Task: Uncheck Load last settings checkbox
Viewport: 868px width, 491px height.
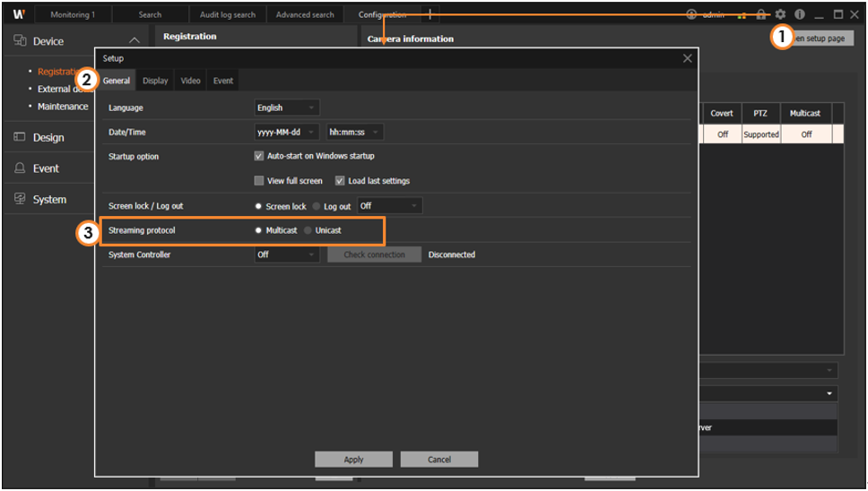Action: point(340,181)
